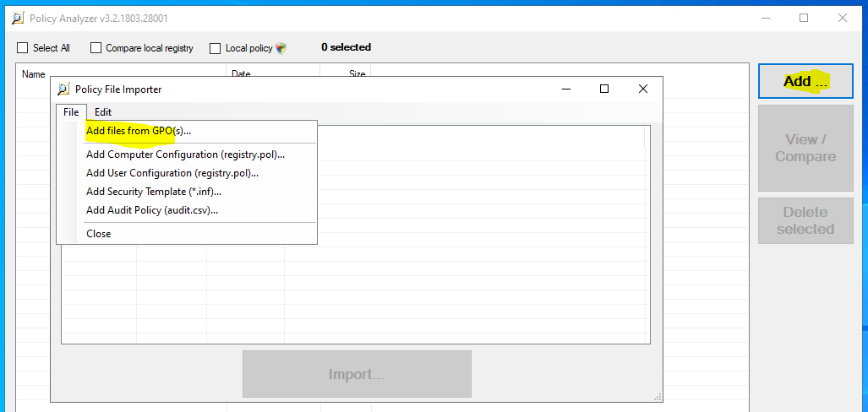
Task: Check the Local policy checkbox
Action: click(215, 48)
